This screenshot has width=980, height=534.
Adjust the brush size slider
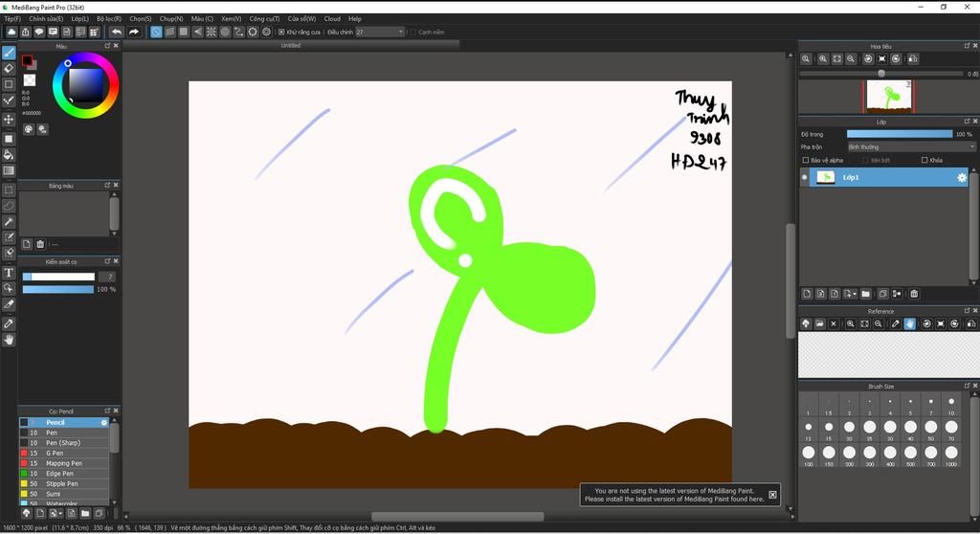58,277
